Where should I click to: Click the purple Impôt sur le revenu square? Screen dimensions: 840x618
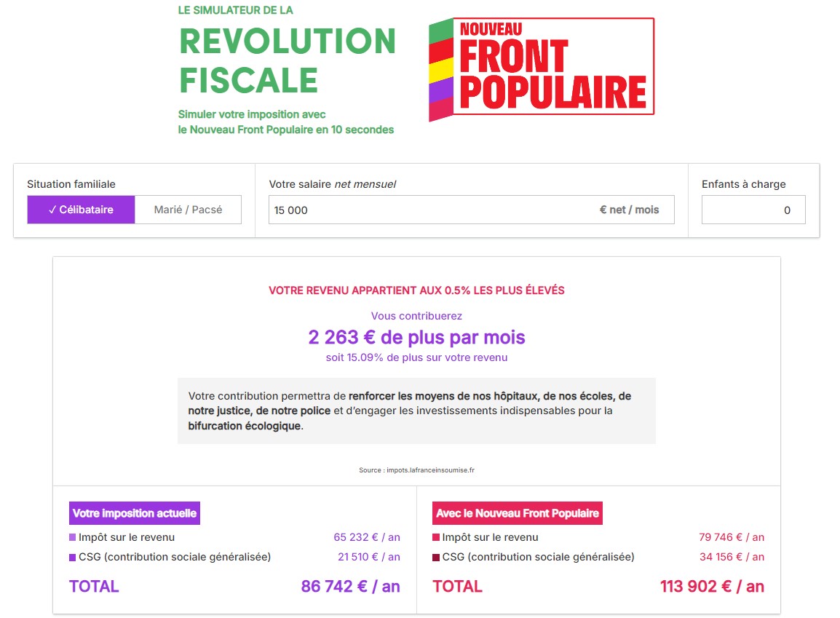coord(72,537)
